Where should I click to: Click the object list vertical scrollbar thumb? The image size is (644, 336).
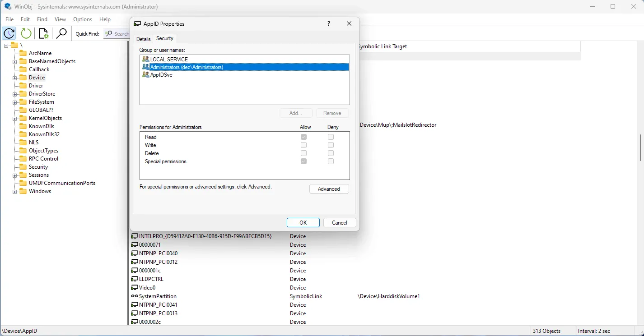pyautogui.click(x=640, y=147)
